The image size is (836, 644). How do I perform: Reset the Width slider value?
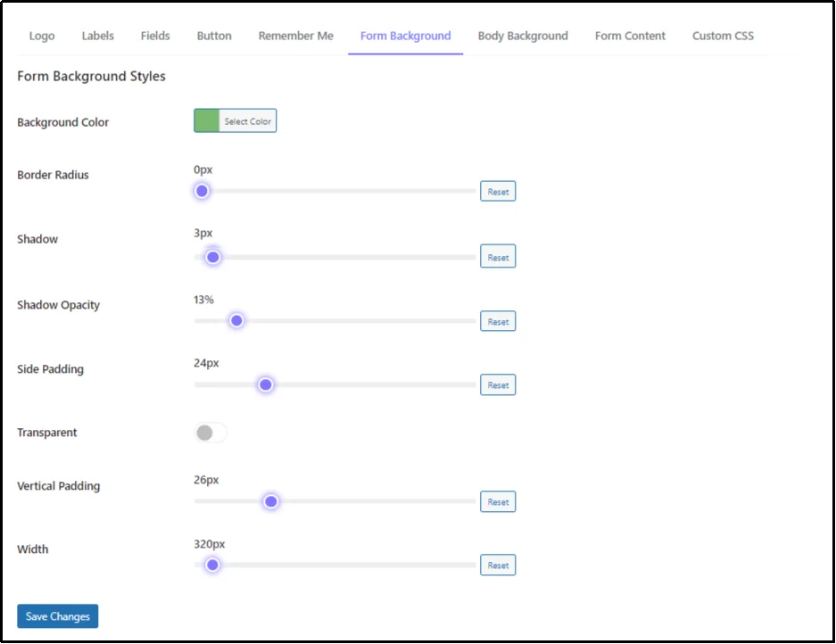(498, 566)
